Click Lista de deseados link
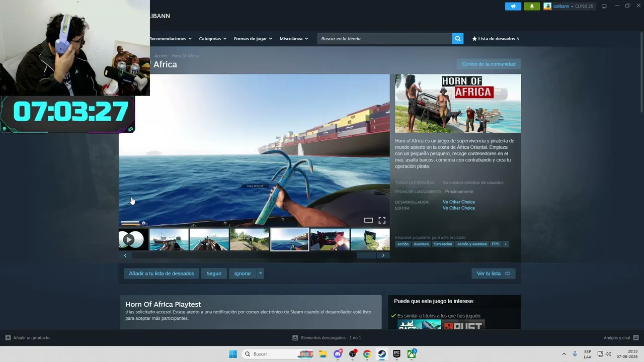Viewport: 644px width, 362px height. 495,39
